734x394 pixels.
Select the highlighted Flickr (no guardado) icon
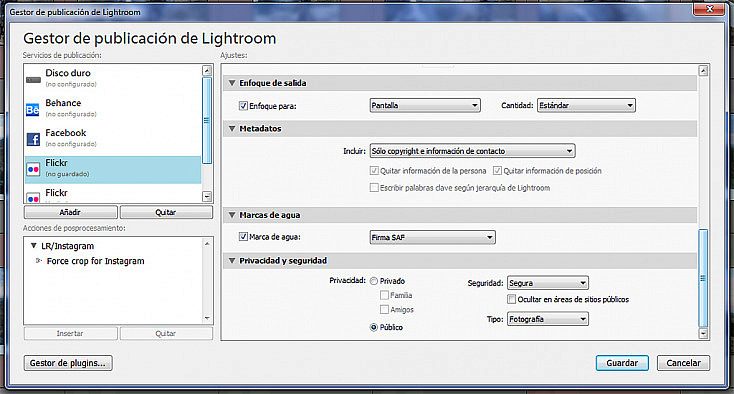[x=33, y=169]
